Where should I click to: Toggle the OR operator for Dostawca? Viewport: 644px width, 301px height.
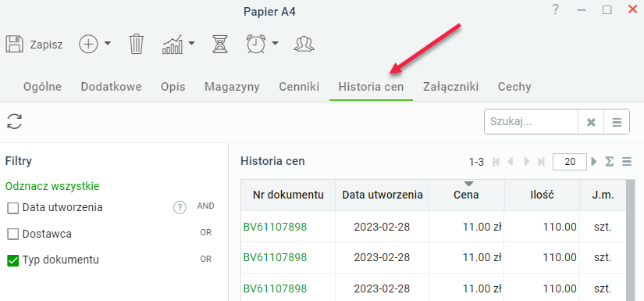[x=206, y=233]
